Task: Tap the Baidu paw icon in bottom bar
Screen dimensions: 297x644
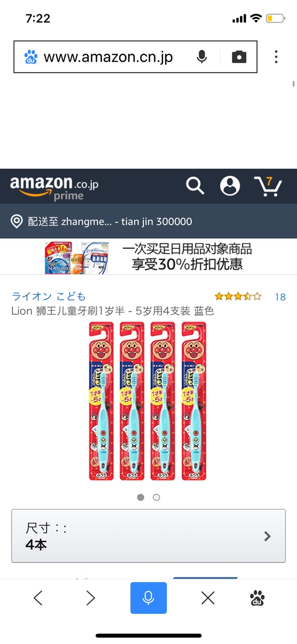Action: pos(258,598)
